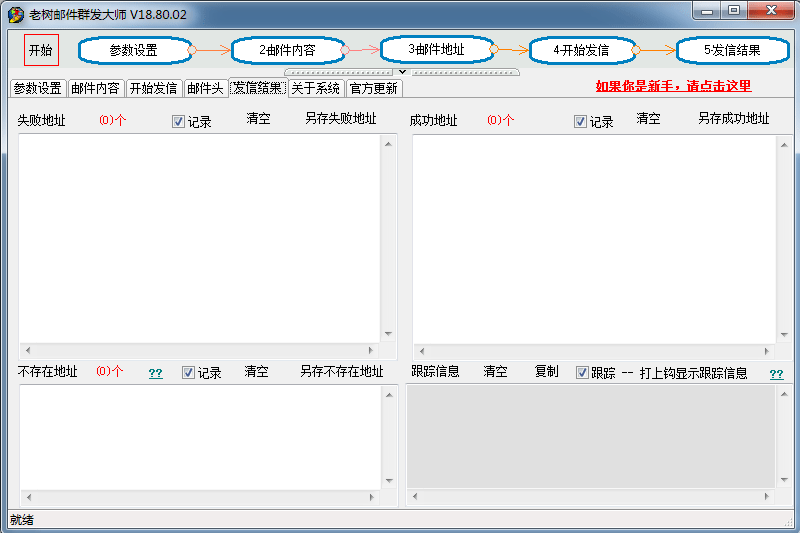
Task: Click down arrow of 失败地址 vertical scrollbar
Action: (388, 334)
